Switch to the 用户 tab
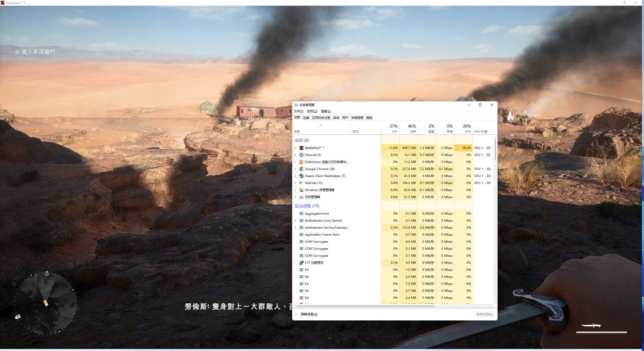644x351 pixels. [x=345, y=118]
